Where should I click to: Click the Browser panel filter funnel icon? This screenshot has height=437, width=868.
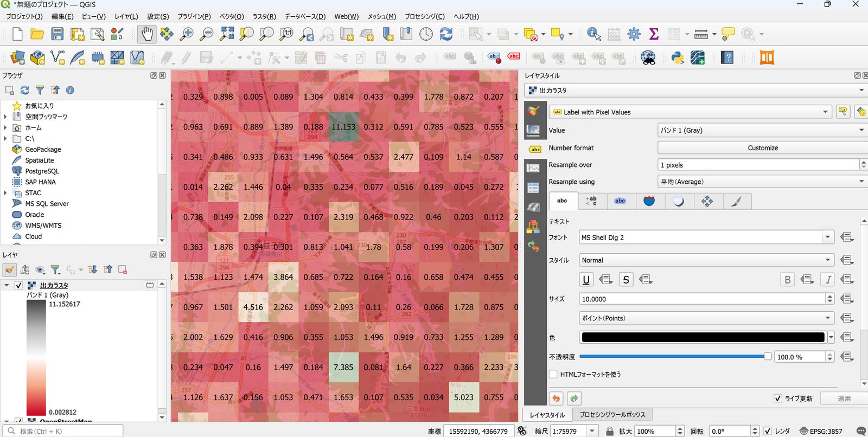click(x=40, y=90)
